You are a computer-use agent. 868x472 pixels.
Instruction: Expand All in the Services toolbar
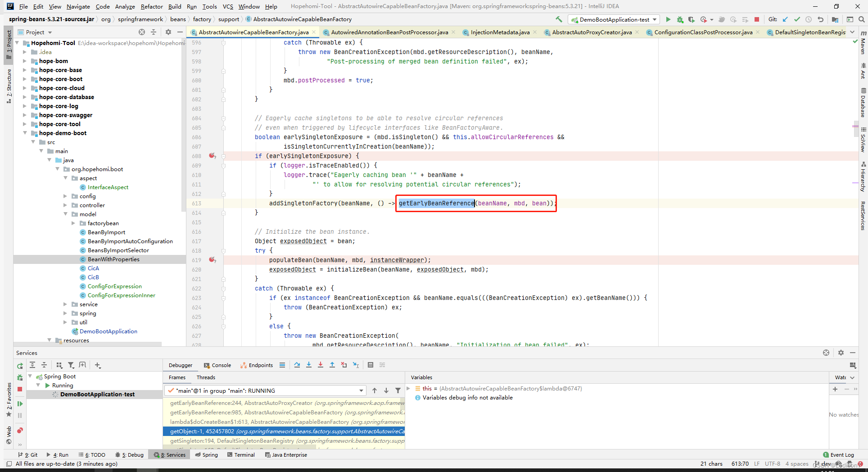coord(32,365)
